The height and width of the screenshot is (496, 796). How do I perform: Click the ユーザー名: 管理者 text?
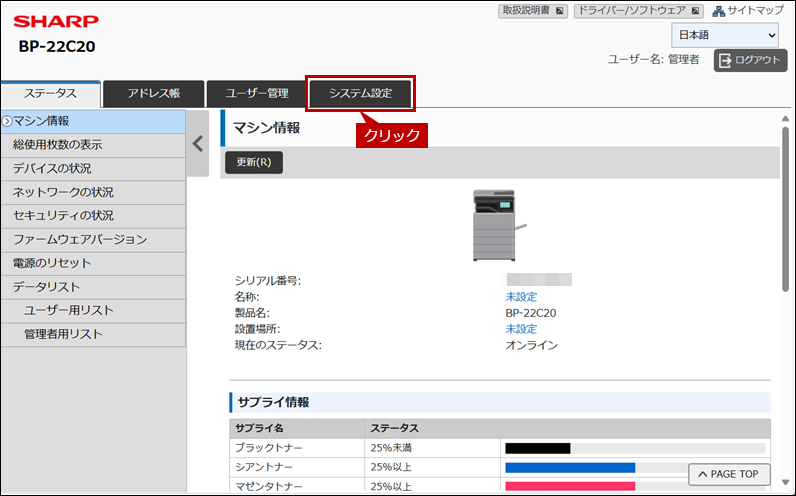(x=653, y=60)
